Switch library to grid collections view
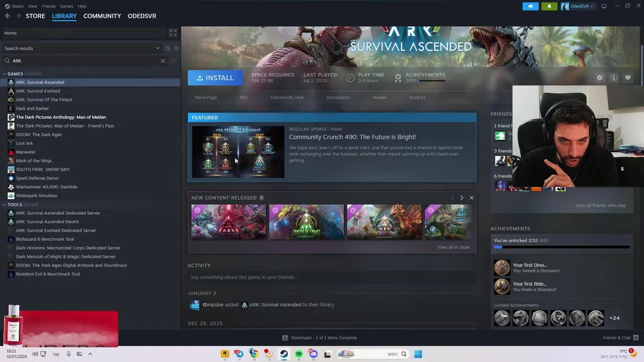Viewport: 644px width, 362px height. pyautogui.click(x=173, y=33)
